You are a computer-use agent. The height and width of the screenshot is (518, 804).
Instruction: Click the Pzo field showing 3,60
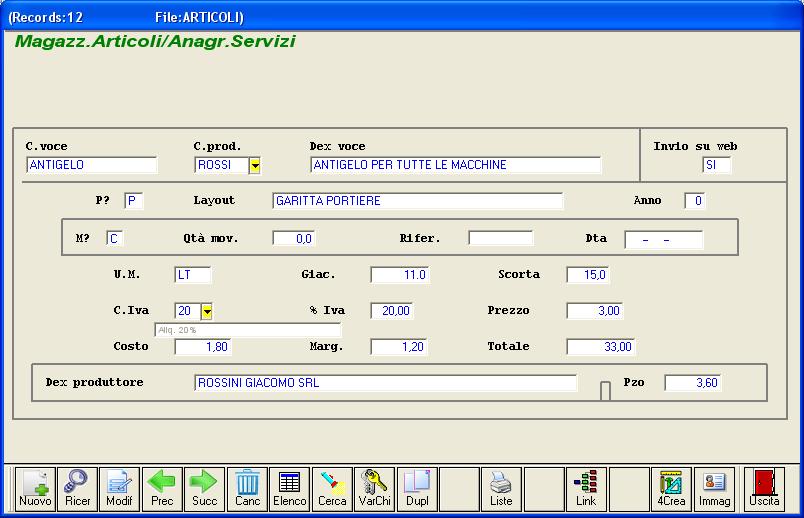pyautogui.click(x=693, y=382)
